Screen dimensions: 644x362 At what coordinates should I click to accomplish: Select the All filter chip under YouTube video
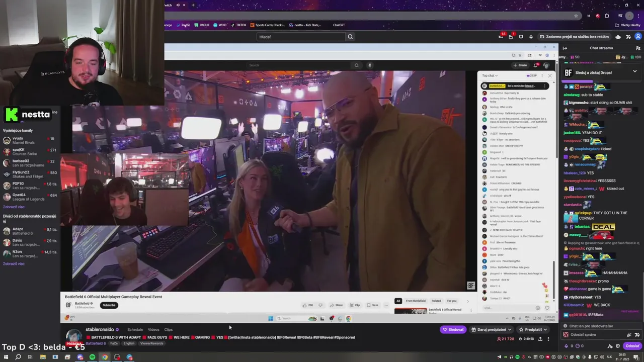[398, 301]
